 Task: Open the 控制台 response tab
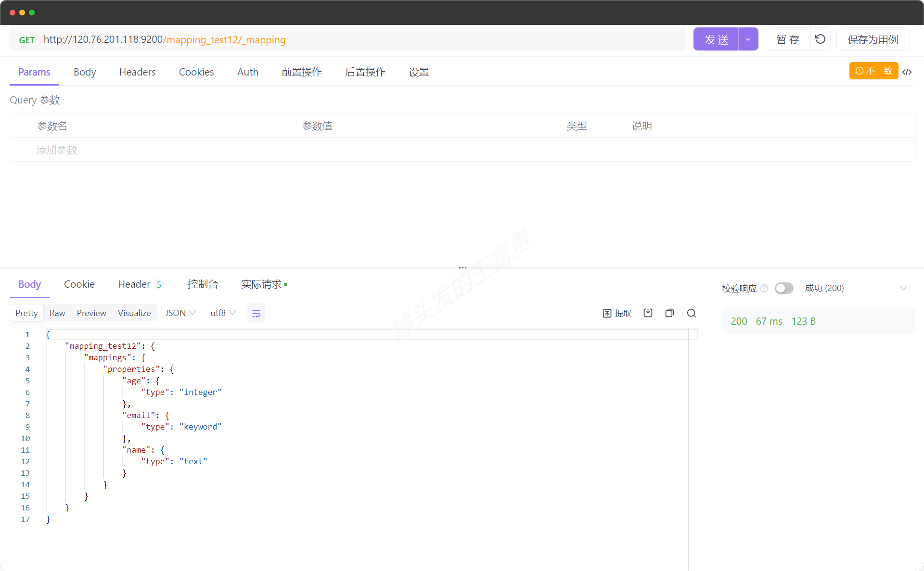tap(203, 284)
